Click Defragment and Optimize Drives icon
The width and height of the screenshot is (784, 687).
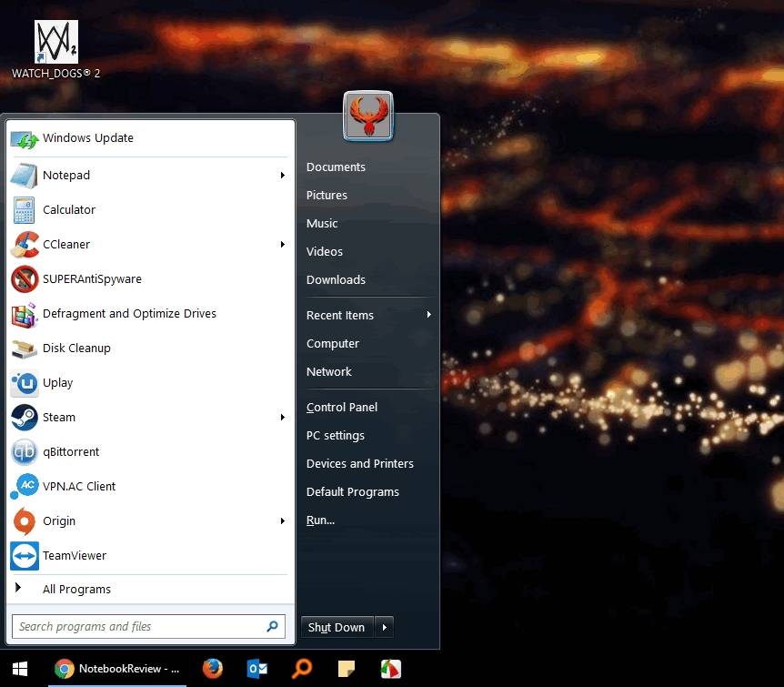tap(25, 314)
